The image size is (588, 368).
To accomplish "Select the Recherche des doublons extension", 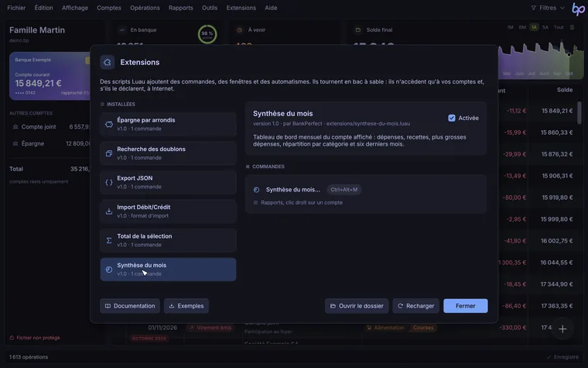I will (x=168, y=153).
